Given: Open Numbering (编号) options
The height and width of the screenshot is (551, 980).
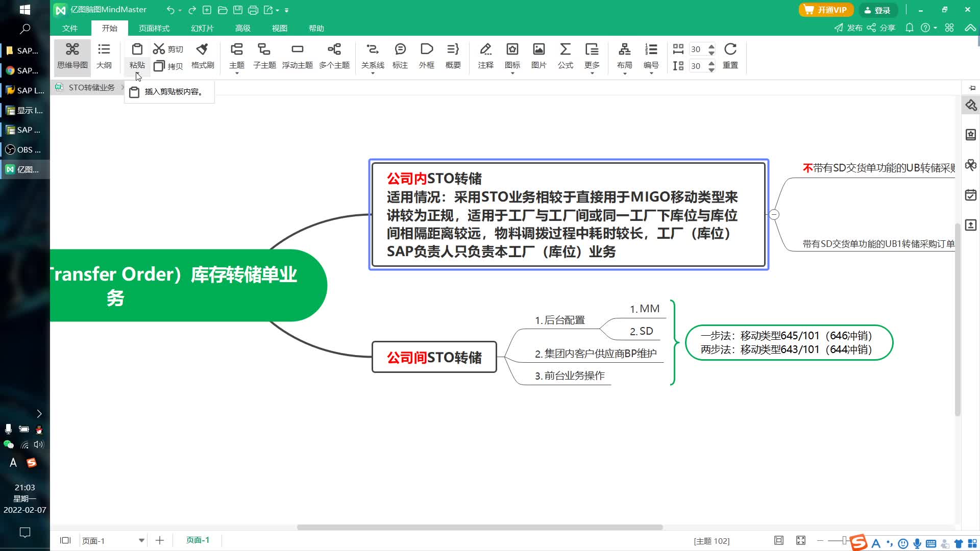Looking at the screenshot, I should [651, 56].
